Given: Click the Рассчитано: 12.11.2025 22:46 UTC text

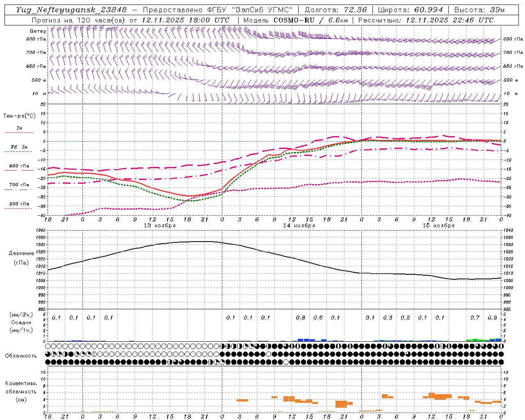Looking at the screenshot, I should click(x=426, y=20).
